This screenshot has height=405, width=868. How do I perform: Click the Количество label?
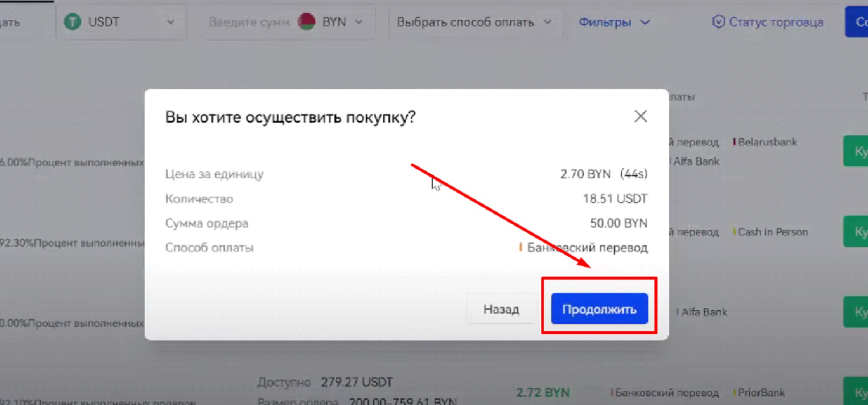[x=199, y=199]
